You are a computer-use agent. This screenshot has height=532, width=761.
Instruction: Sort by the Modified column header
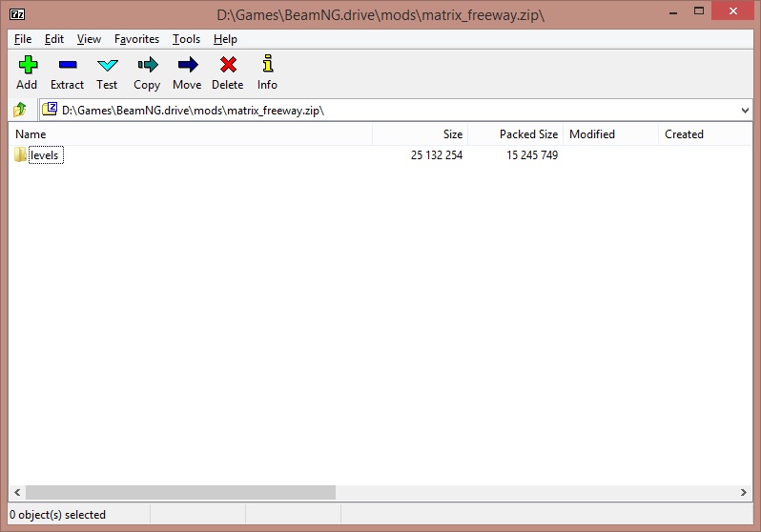(610, 134)
